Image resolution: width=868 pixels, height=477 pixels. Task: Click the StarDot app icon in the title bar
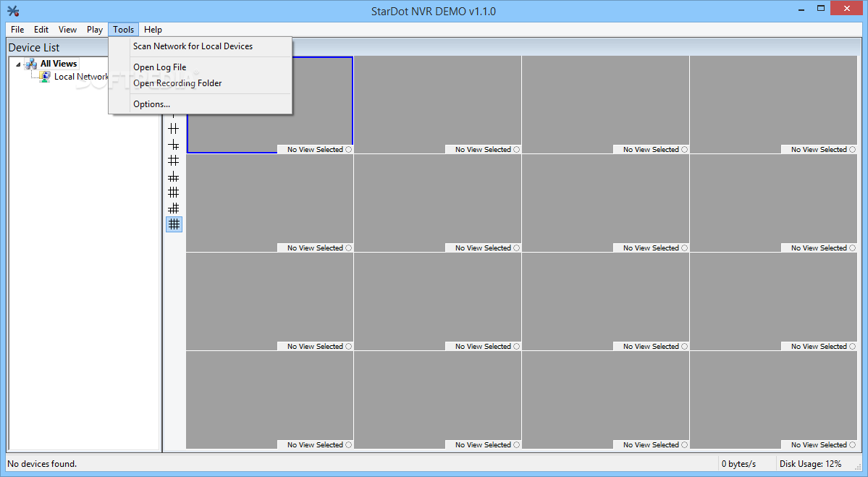[x=13, y=11]
